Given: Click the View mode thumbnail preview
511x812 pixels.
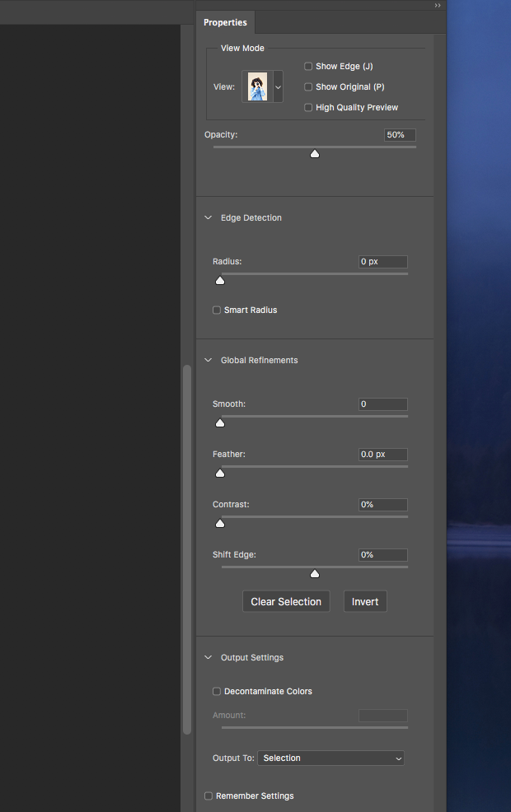Looking at the screenshot, I should click(257, 86).
